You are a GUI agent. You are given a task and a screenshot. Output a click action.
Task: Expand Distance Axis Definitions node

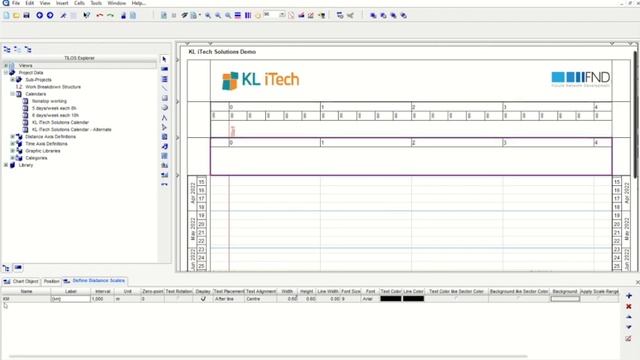(x=13, y=137)
